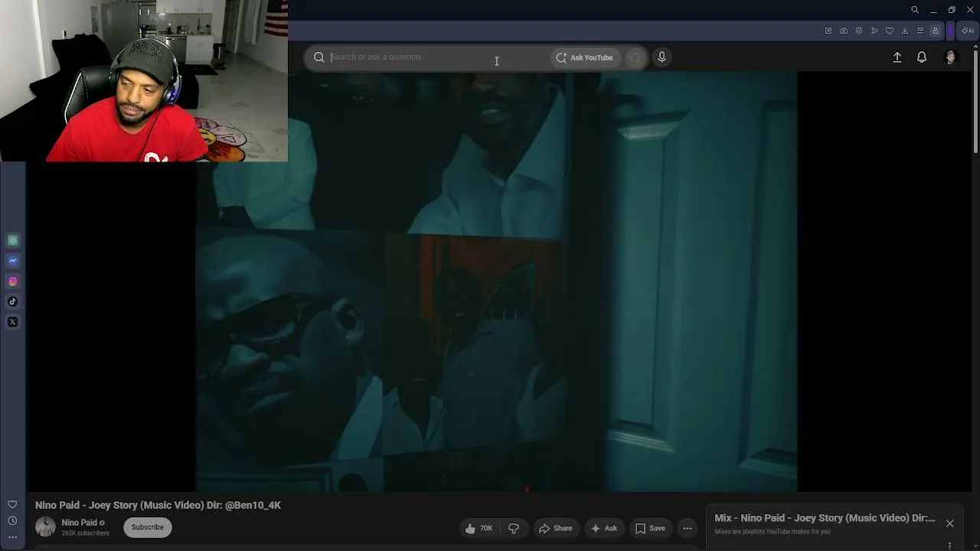980x551 pixels.
Task: Open the video's more actions menu
Action: coord(688,528)
